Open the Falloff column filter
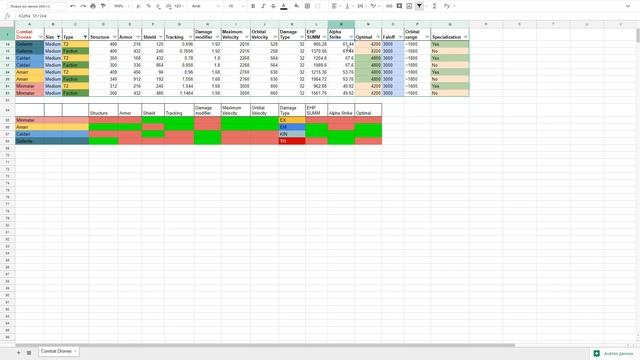The width and height of the screenshot is (640, 360). tap(400, 37)
